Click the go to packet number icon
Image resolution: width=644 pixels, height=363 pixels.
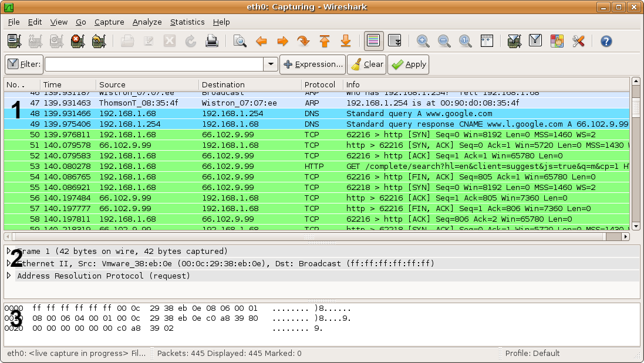coord(304,41)
